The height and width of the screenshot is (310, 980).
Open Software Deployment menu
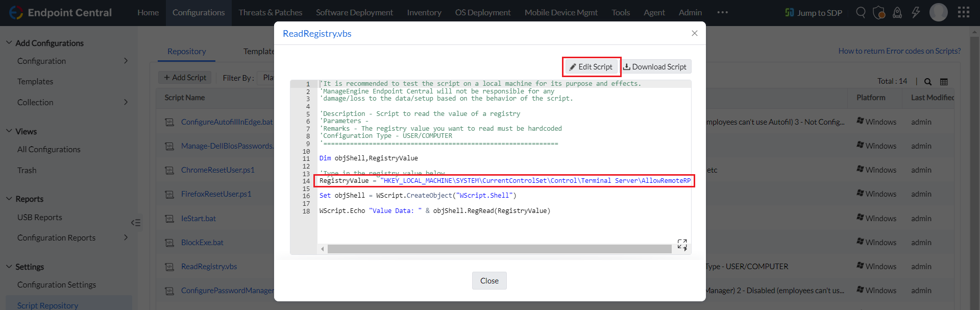[x=354, y=13]
